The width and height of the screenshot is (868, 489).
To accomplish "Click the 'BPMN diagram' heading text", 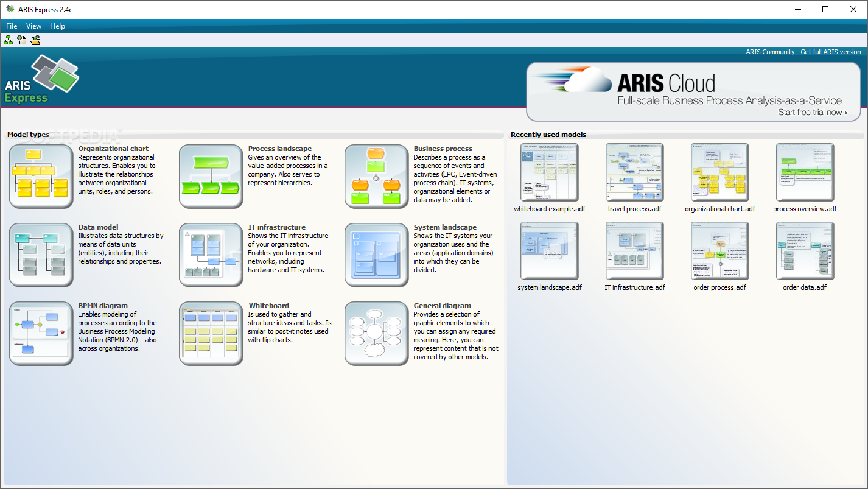I will (x=103, y=306).
